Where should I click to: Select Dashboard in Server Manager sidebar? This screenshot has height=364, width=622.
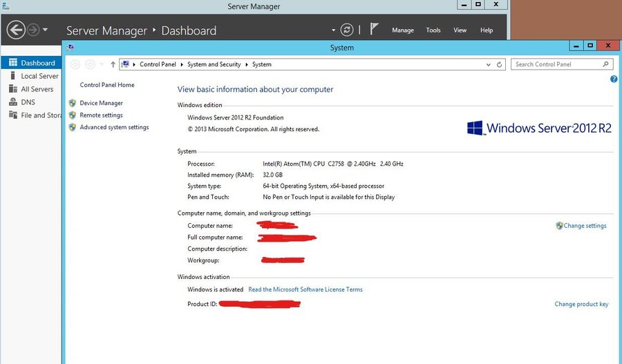pyautogui.click(x=31, y=63)
